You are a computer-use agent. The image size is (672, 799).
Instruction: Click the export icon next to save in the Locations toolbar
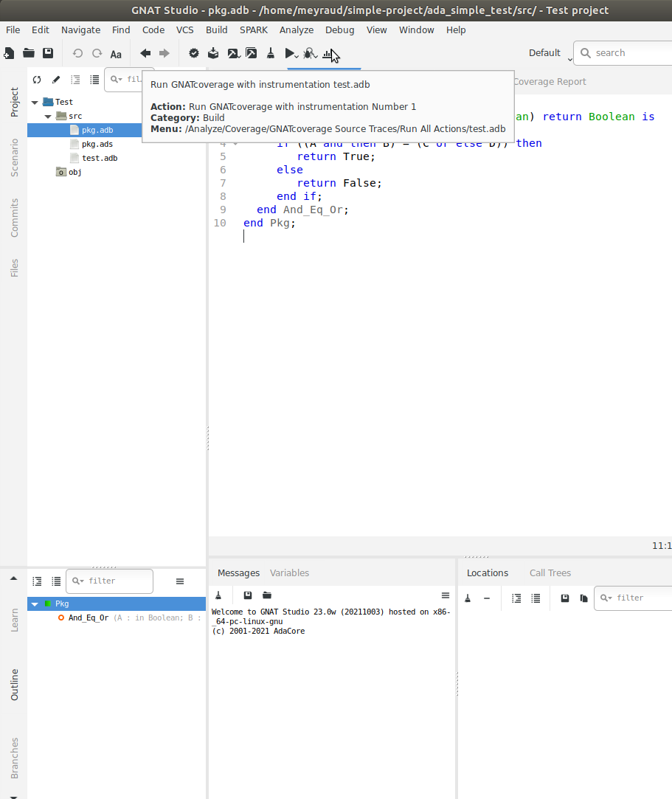click(x=584, y=598)
